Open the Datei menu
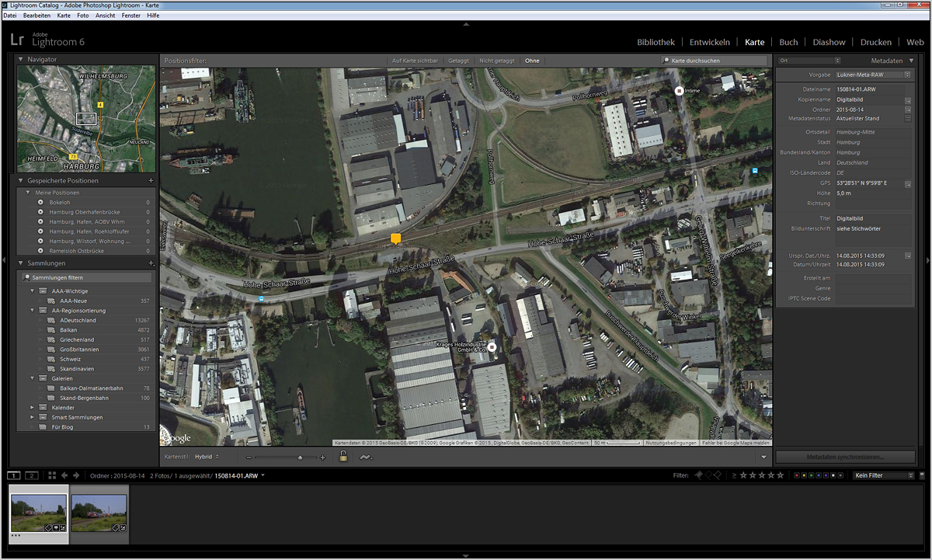 click(10, 16)
